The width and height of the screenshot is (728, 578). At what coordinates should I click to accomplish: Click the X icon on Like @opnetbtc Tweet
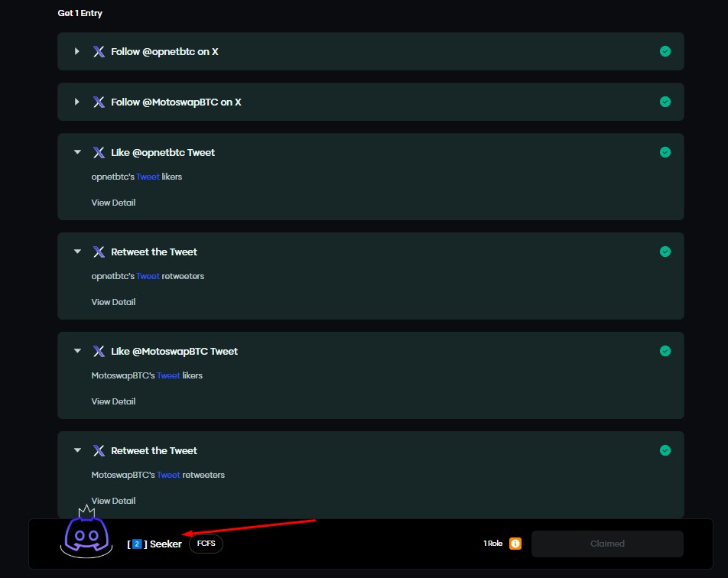coord(99,152)
